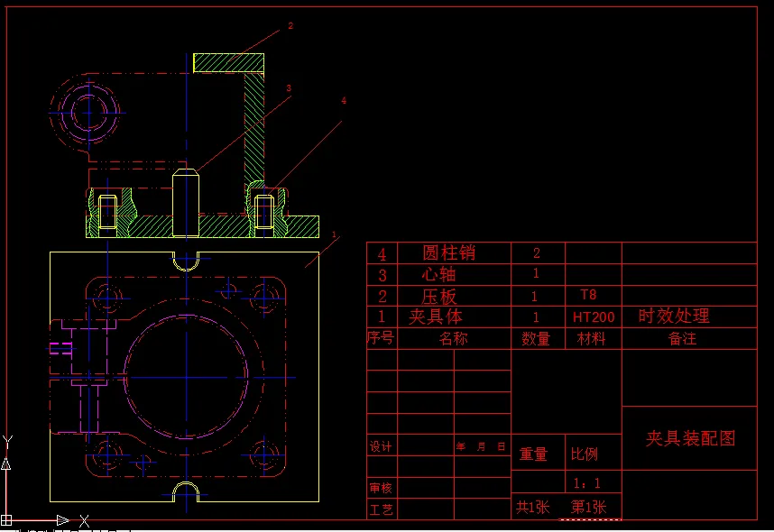Click the 数量 column header

(x=536, y=338)
